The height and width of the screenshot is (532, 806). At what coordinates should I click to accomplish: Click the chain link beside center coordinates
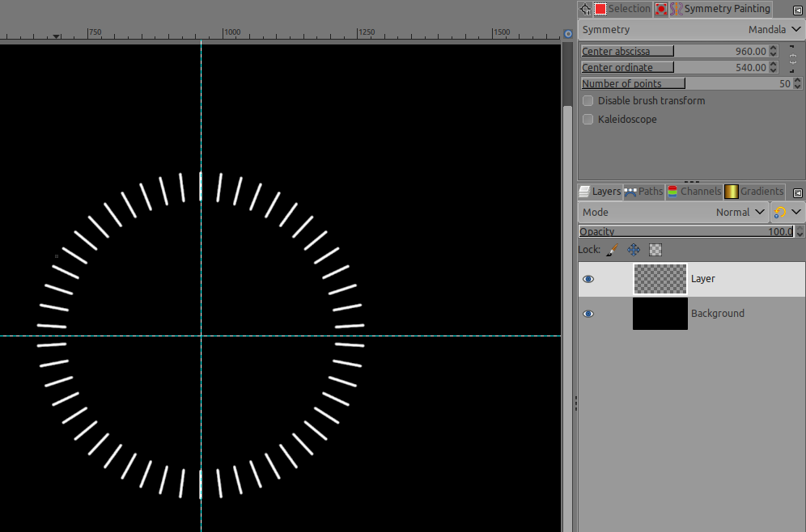[x=792, y=59]
